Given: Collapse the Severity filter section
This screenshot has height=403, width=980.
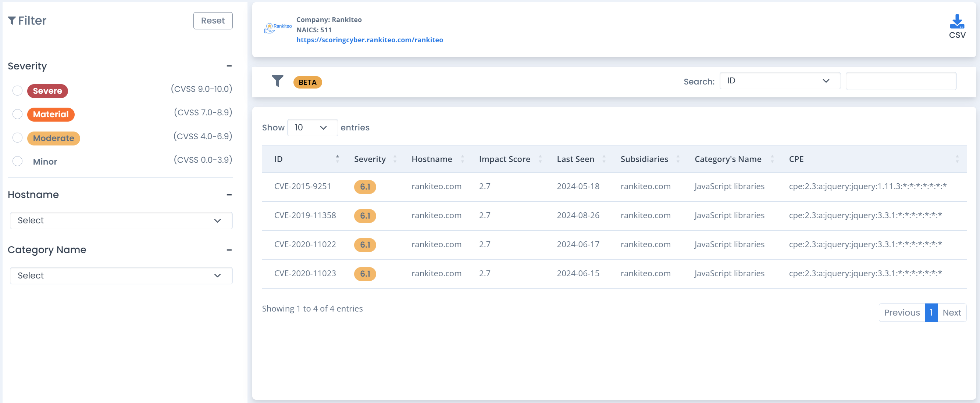Looking at the screenshot, I should [x=229, y=66].
